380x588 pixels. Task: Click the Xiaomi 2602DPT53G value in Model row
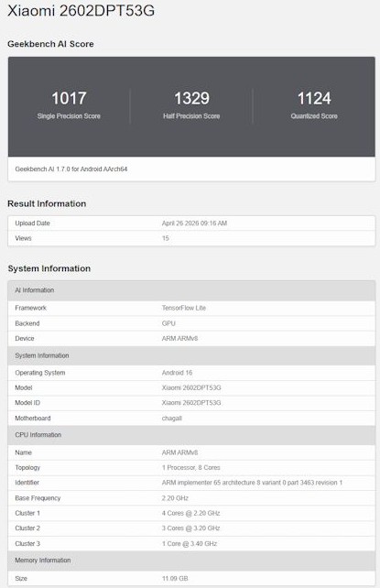(x=191, y=387)
